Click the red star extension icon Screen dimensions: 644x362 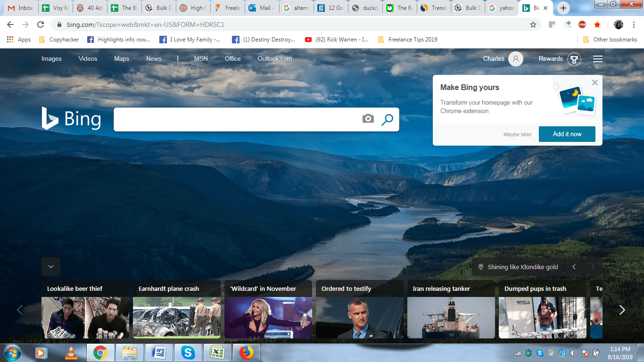[x=597, y=25]
